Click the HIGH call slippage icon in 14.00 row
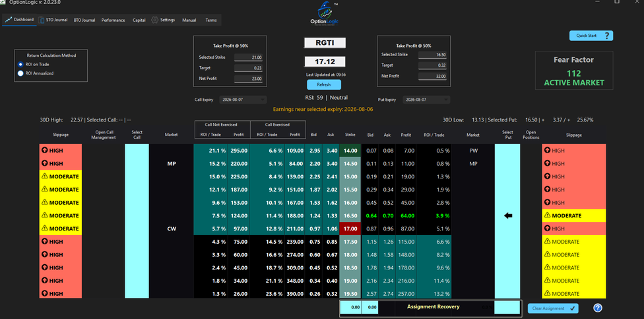The width and height of the screenshot is (644, 319). click(x=44, y=151)
